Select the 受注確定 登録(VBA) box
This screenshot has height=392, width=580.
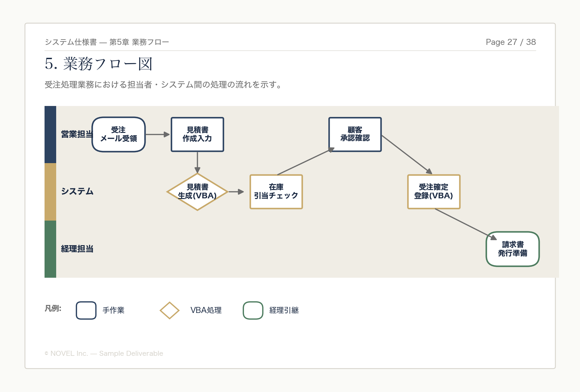(434, 192)
